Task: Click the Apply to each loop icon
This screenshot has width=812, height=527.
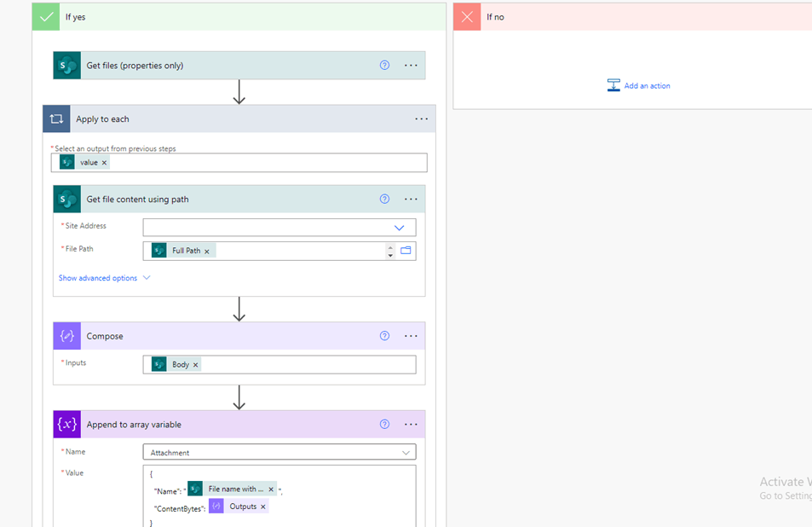Action: point(56,119)
